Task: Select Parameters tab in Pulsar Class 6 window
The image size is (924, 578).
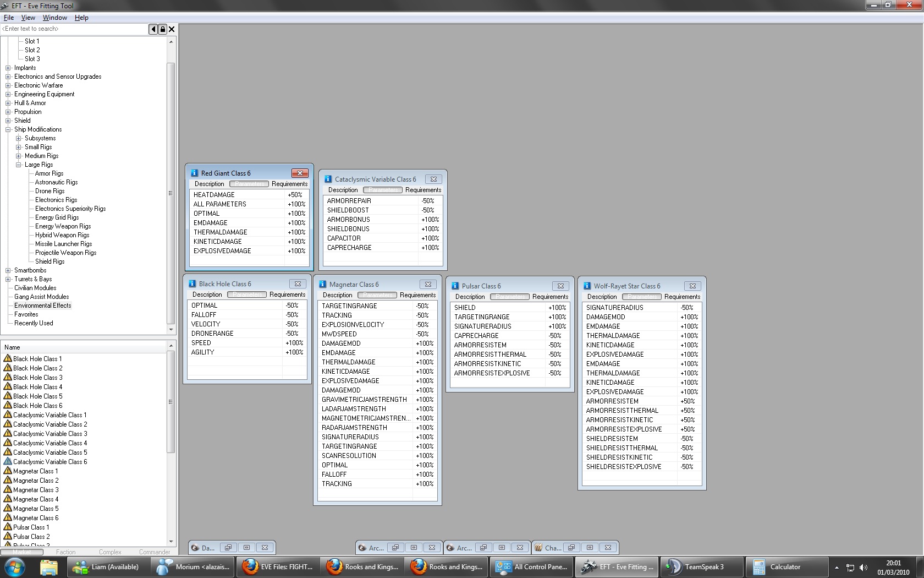Action: (510, 297)
